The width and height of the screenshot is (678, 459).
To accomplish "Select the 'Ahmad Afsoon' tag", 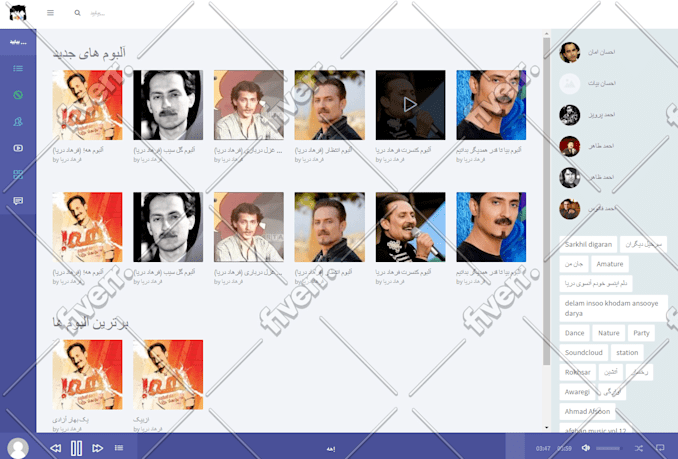I will [x=587, y=411].
